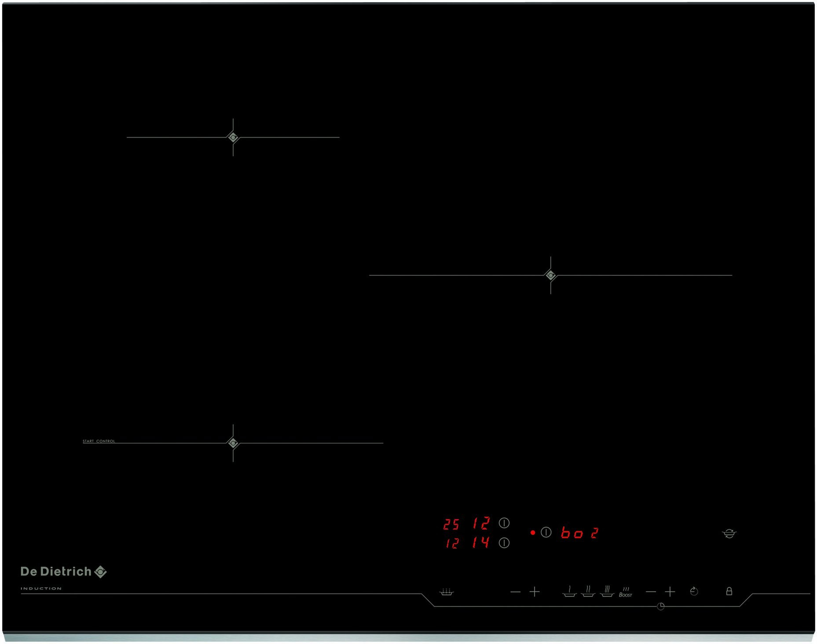Tap the De Dietrich brand logo
The width and height of the screenshot is (817, 644).
pyautogui.click(x=63, y=571)
